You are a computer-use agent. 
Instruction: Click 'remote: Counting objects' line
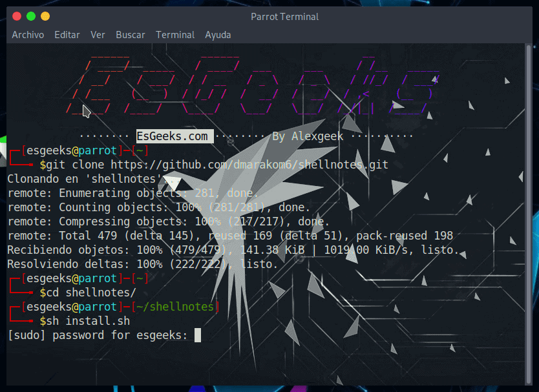pos(159,207)
